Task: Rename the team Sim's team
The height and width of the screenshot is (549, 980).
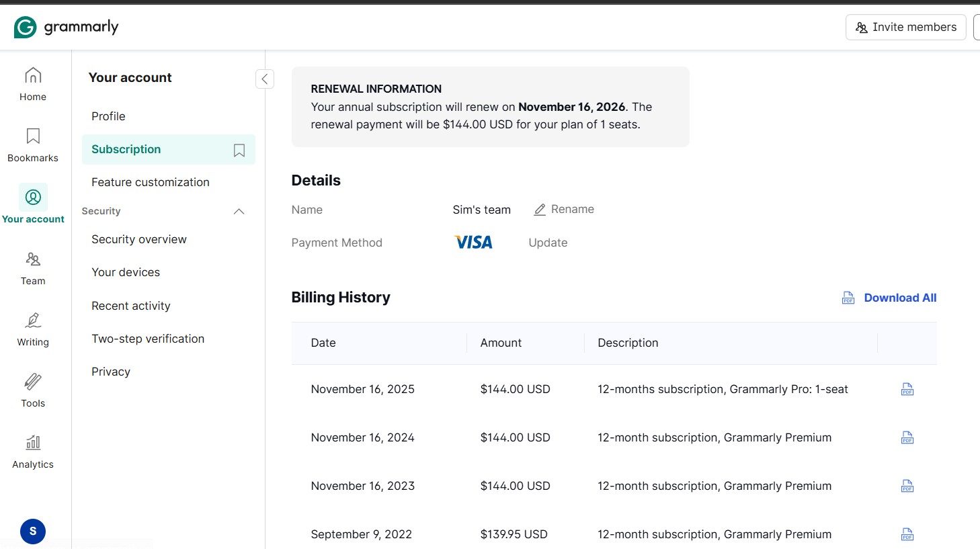Action: (564, 210)
